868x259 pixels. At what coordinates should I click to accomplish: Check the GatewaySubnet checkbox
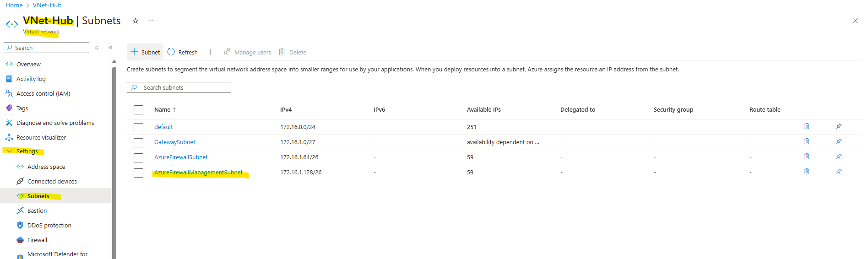138,143
